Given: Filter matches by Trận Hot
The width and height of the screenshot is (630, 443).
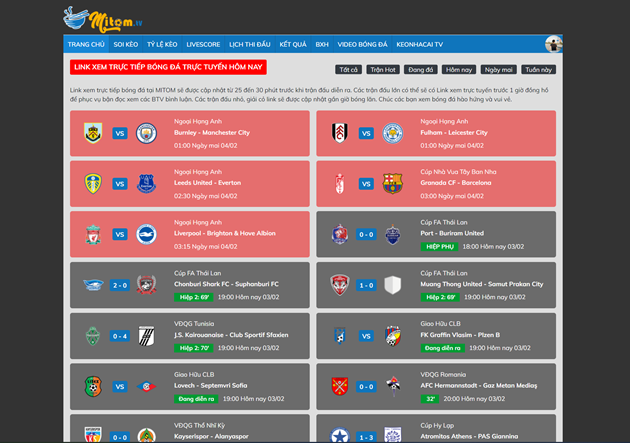Looking at the screenshot, I should tap(382, 70).
